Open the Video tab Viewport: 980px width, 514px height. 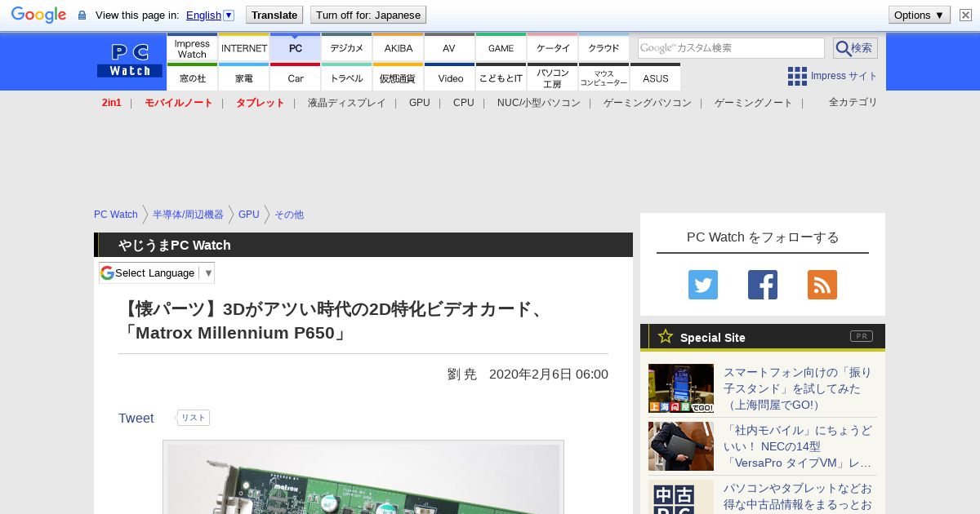[x=449, y=78]
